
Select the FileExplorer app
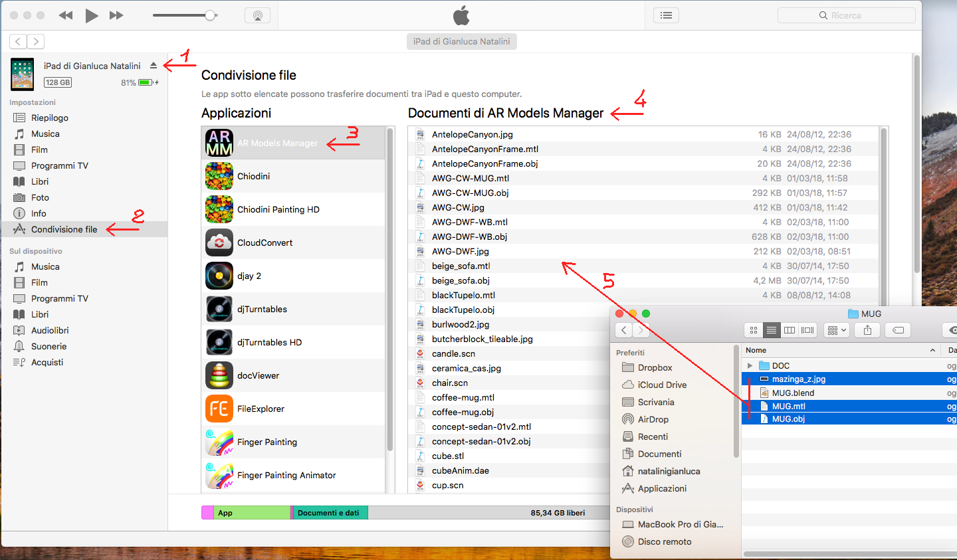point(261,409)
